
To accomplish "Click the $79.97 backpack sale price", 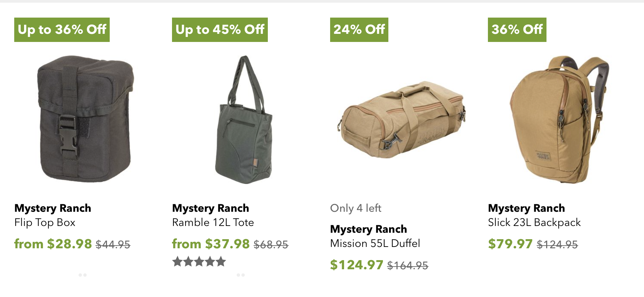I will 510,244.
